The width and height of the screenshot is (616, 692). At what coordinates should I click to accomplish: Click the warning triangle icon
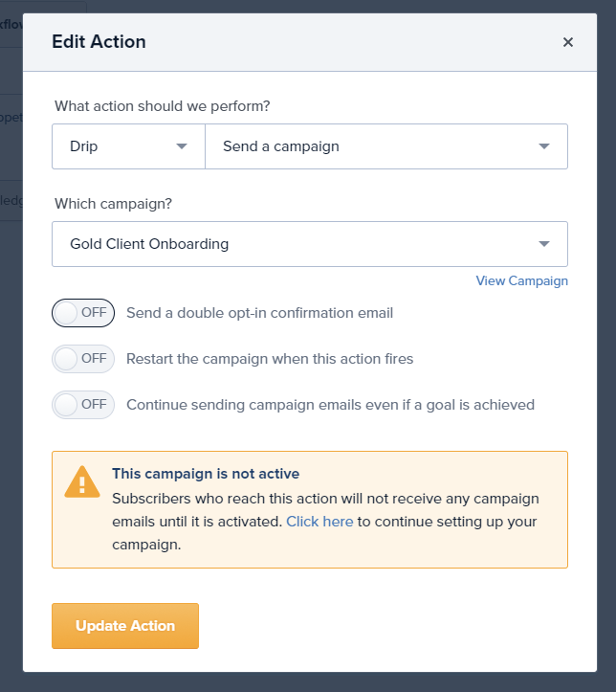(x=81, y=481)
